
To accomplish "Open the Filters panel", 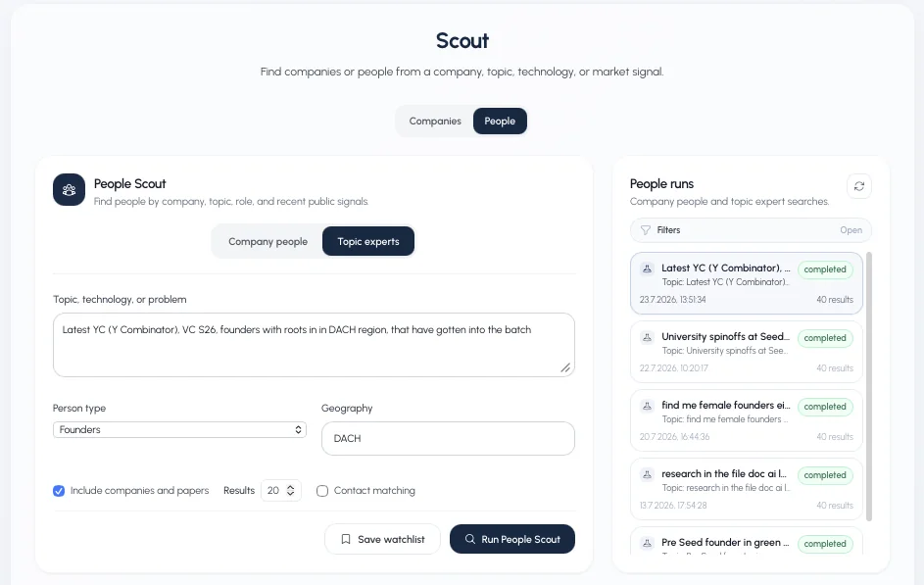I will (751, 229).
